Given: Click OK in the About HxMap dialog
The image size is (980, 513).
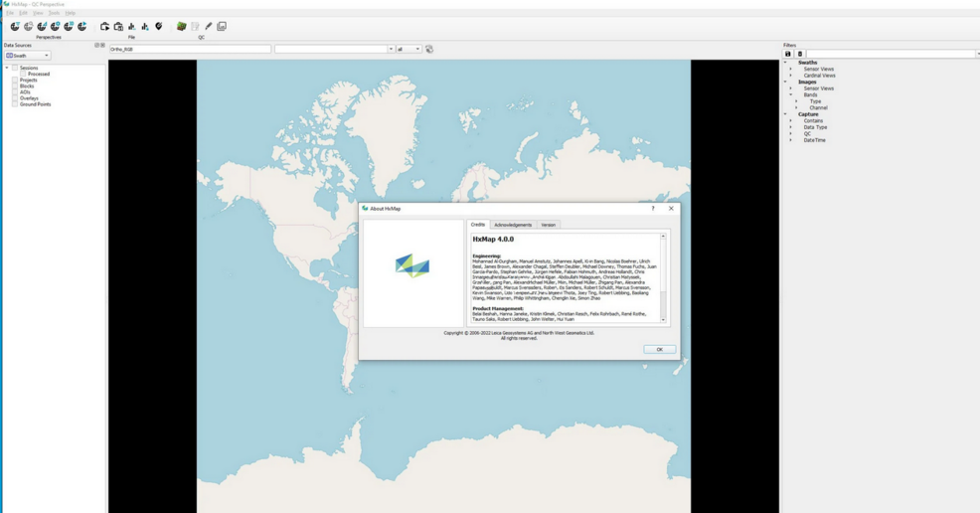Looking at the screenshot, I should click(659, 349).
